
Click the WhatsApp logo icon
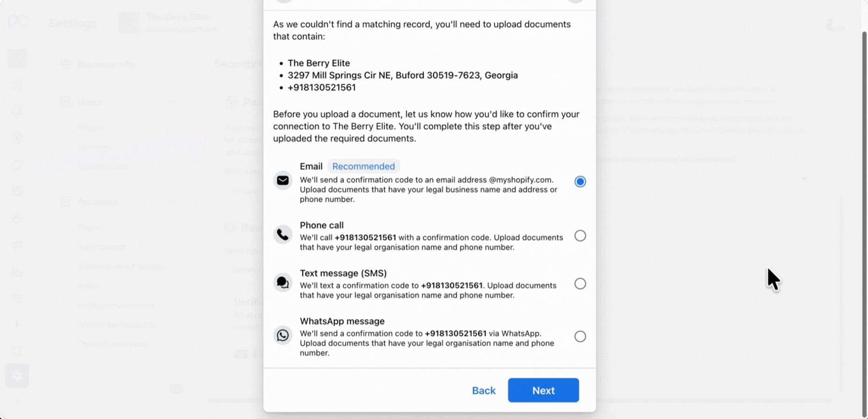[283, 335]
